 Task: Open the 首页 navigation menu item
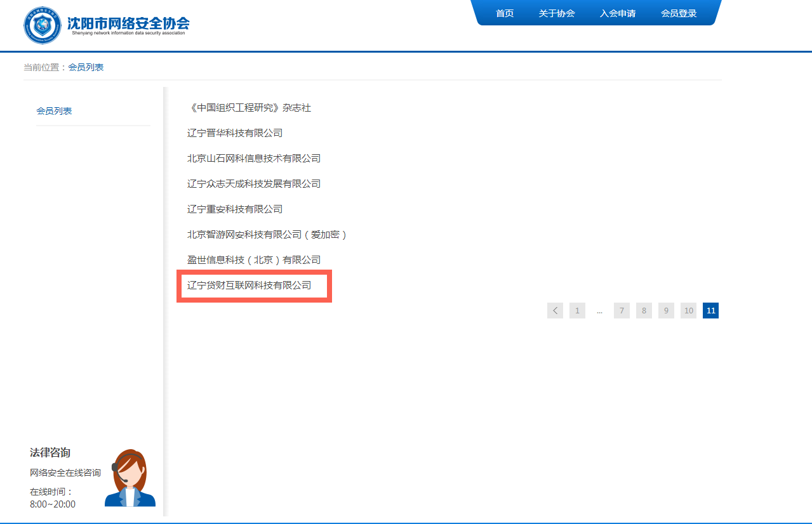click(504, 13)
